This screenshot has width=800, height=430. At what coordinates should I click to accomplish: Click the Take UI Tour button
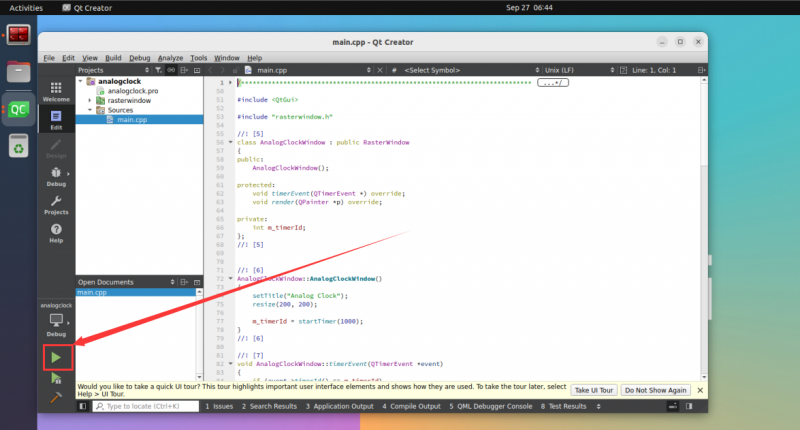tap(594, 390)
